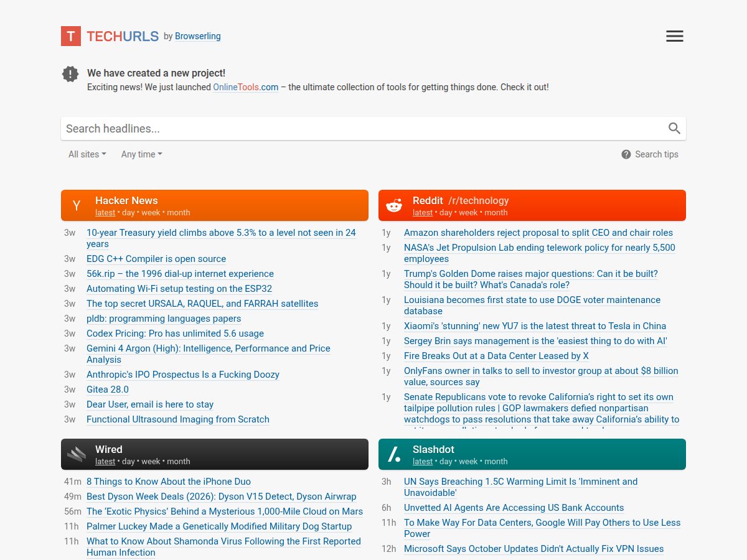This screenshot has height=560, width=747.
Task: Select Slashdot 'day' filter
Action: pos(446,462)
